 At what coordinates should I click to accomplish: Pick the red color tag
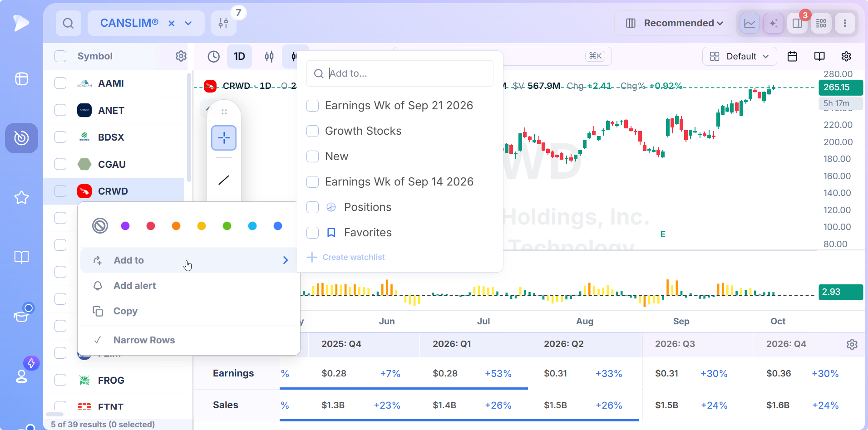pyautogui.click(x=151, y=226)
